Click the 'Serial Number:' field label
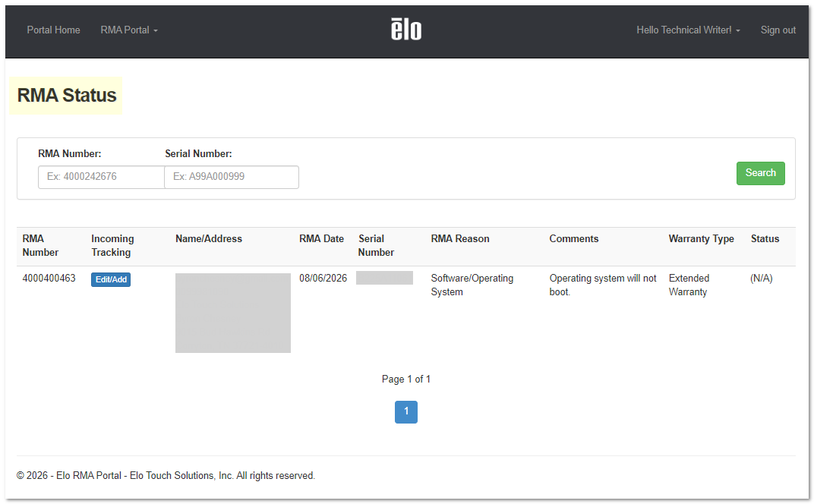Screen dimensions: 814x504 point(198,153)
